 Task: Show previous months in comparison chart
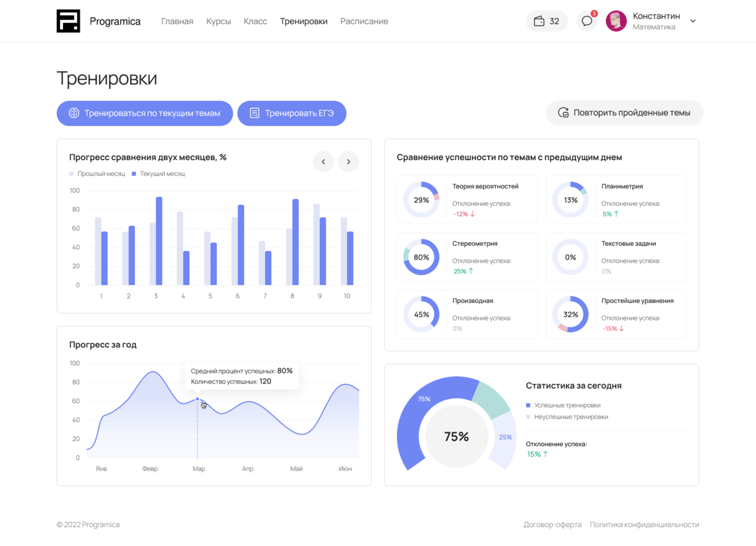click(323, 162)
